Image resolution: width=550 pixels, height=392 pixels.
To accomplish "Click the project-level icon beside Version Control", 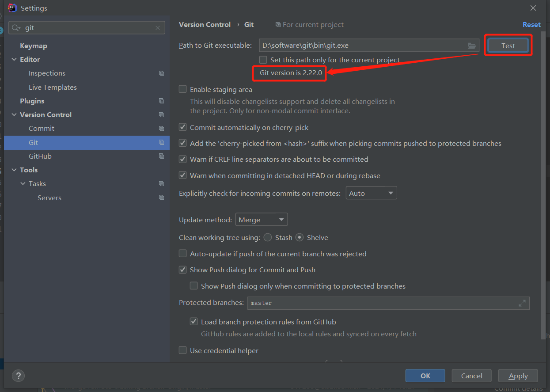I will (x=161, y=114).
